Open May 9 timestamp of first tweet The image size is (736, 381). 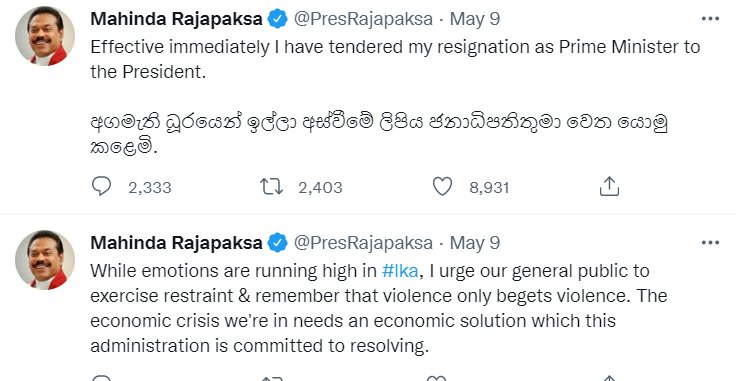click(x=475, y=19)
